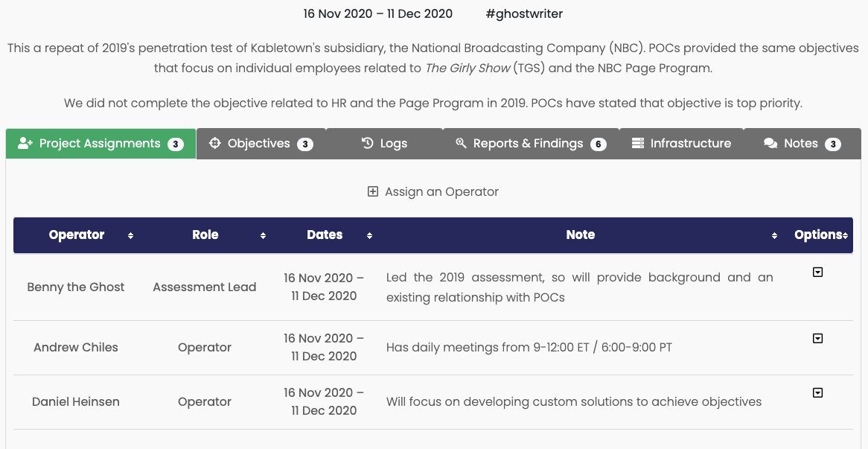868x449 pixels.
Task: Click the Notes tab count badge
Action: [834, 144]
